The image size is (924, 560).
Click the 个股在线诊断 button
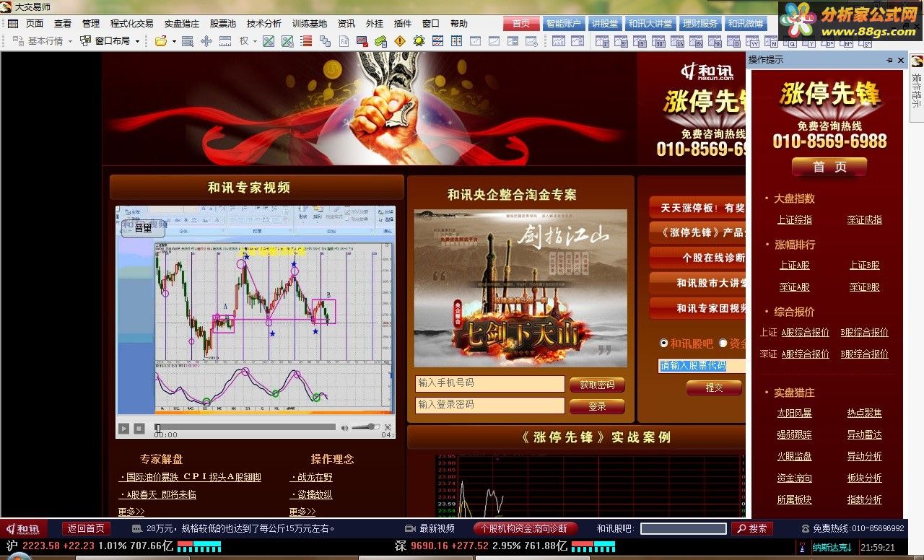point(697,258)
